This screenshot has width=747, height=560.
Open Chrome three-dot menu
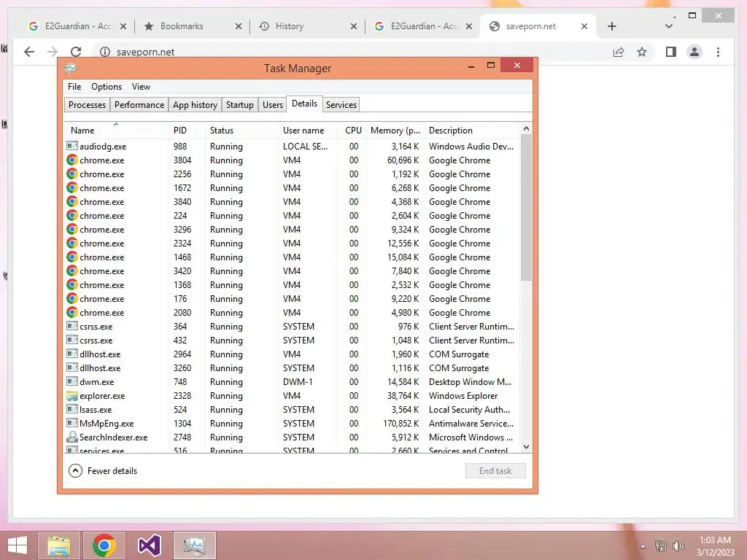[x=718, y=52]
